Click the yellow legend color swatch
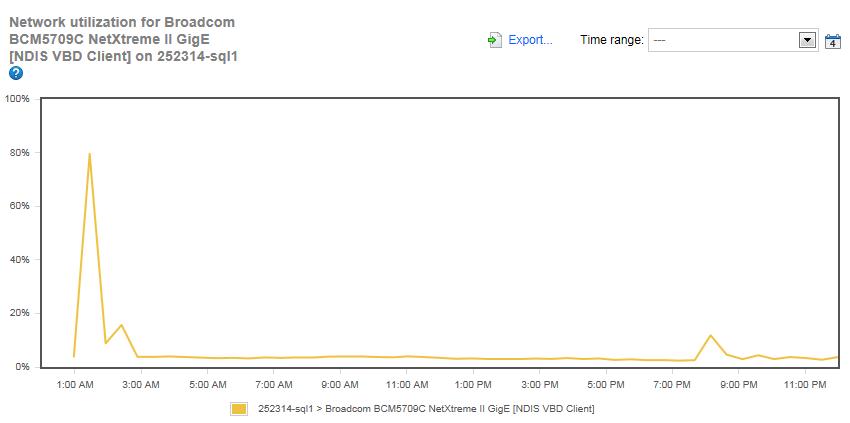Screen dimensions: 850x423 [239, 408]
